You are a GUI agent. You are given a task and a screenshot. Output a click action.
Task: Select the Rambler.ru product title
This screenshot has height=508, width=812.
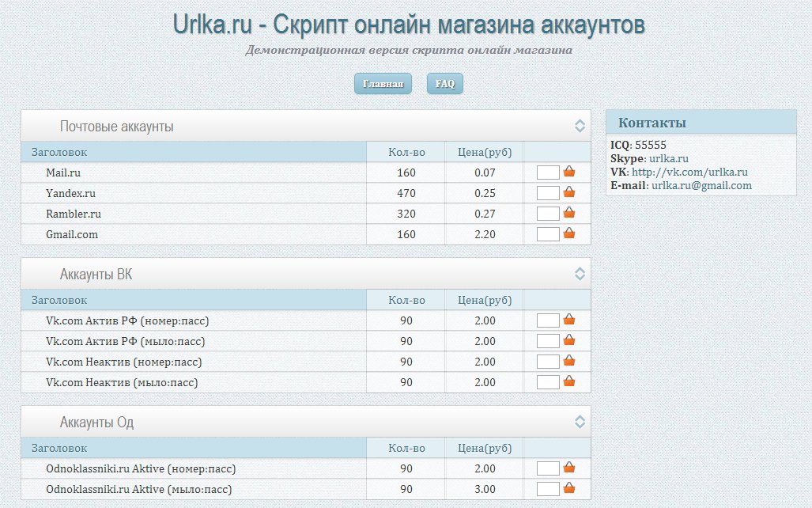74,214
